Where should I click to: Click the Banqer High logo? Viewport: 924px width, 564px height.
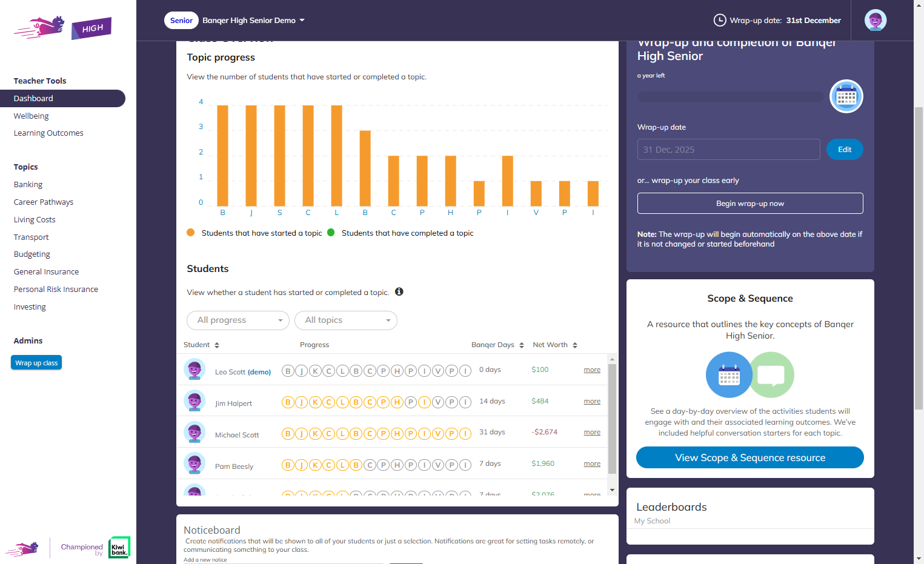[62, 28]
